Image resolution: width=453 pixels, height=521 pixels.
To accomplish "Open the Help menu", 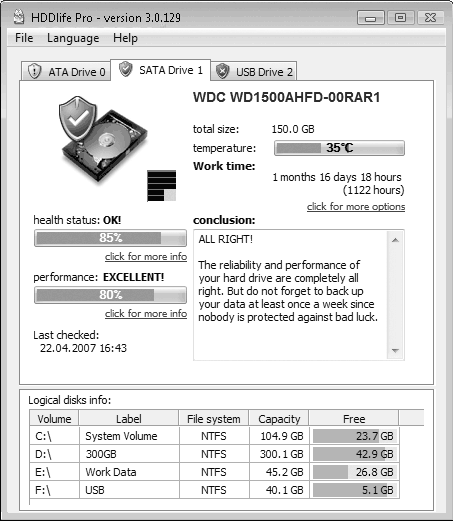I will 125,38.
